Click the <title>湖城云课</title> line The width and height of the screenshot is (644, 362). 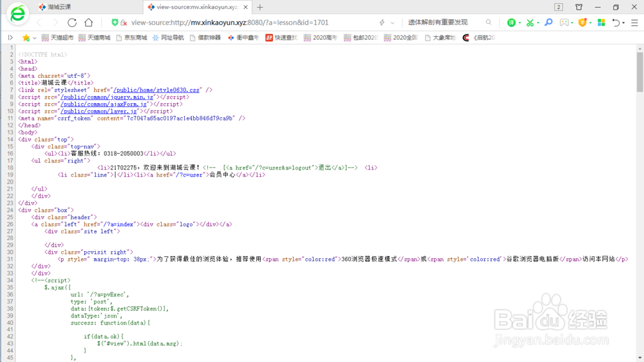click(56, 83)
